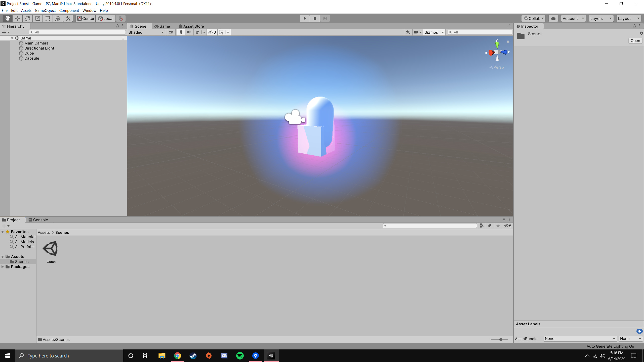Open Spotify from the taskbar
Image resolution: width=644 pixels, height=362 pixels.
pyautogui.click(x=240, y=356)
